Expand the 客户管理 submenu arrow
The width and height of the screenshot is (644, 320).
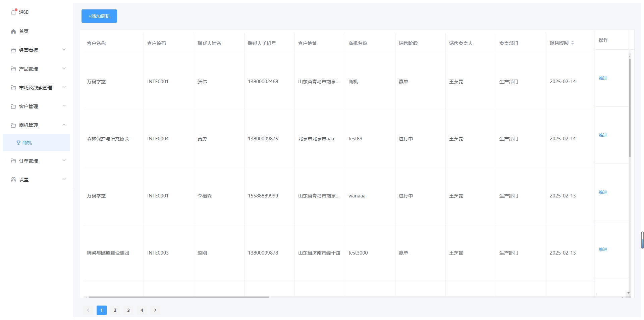coord(64,106)
